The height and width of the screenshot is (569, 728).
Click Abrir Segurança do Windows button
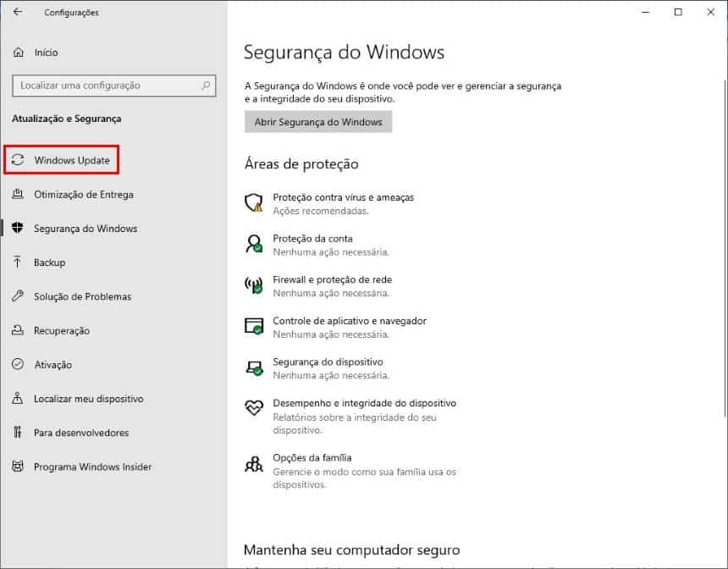(318, 122)
